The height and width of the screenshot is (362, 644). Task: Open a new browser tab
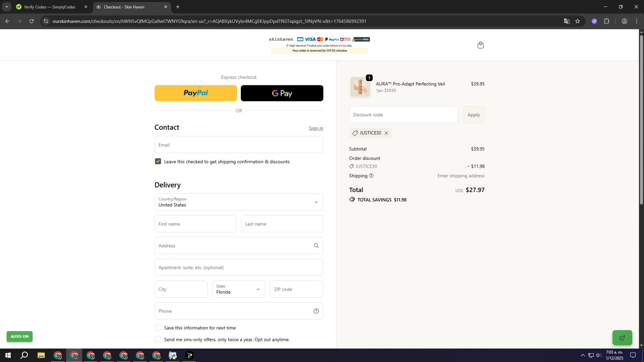tap(178, 7)
